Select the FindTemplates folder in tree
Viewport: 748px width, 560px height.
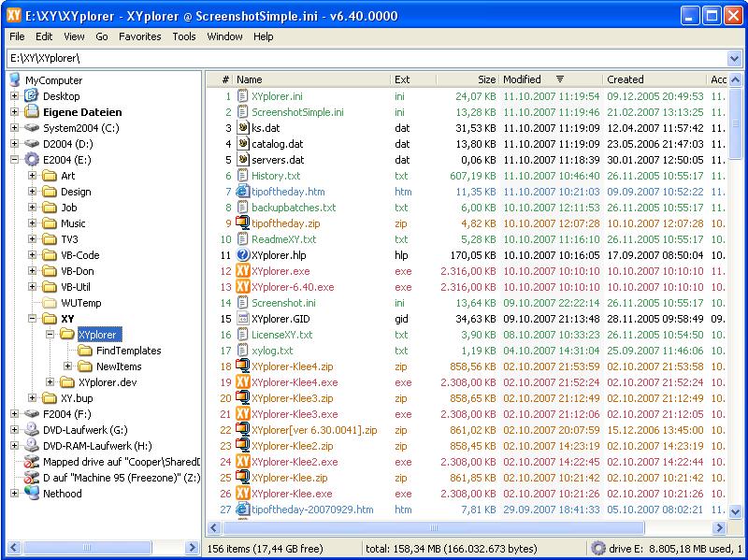pyautogui.click(x=128, y=351)
